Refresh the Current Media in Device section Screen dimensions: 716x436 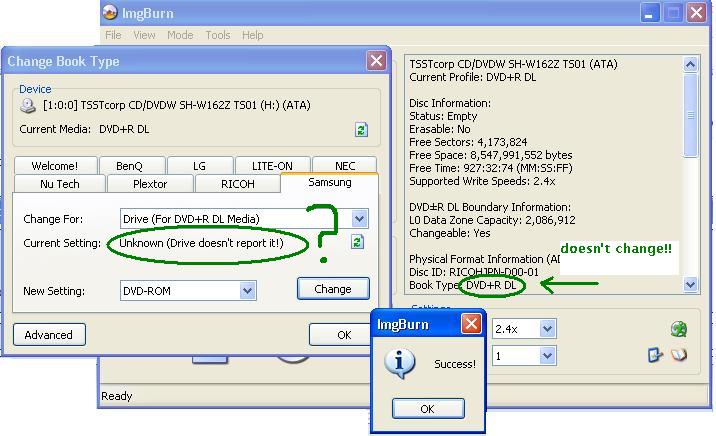(361, 130)
